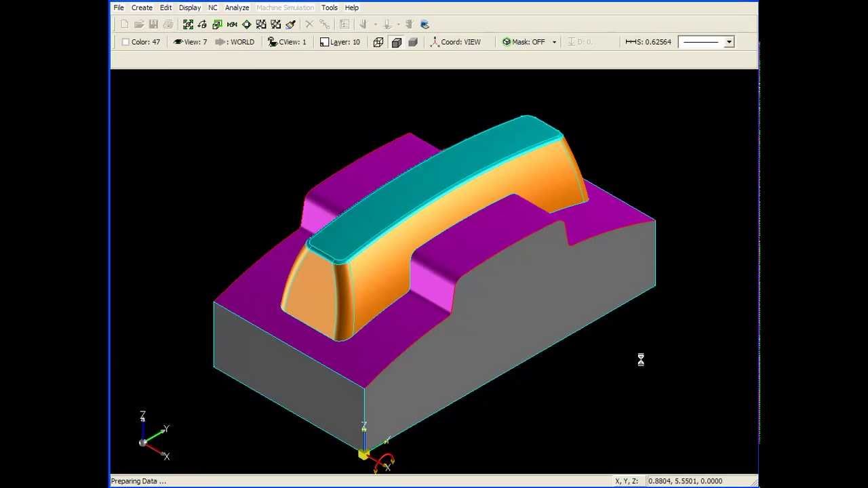868x488 pixels.
Task: Switch to solid shaded display mode
Action: pos(412,42)
